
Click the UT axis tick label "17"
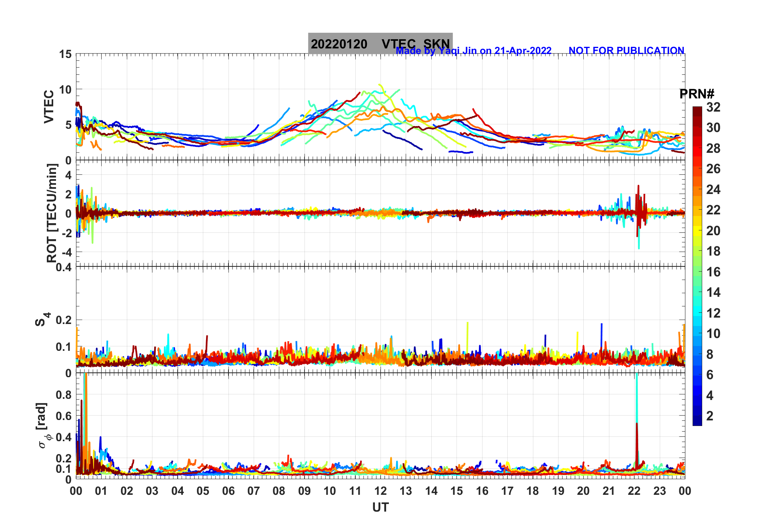[507, 491]
